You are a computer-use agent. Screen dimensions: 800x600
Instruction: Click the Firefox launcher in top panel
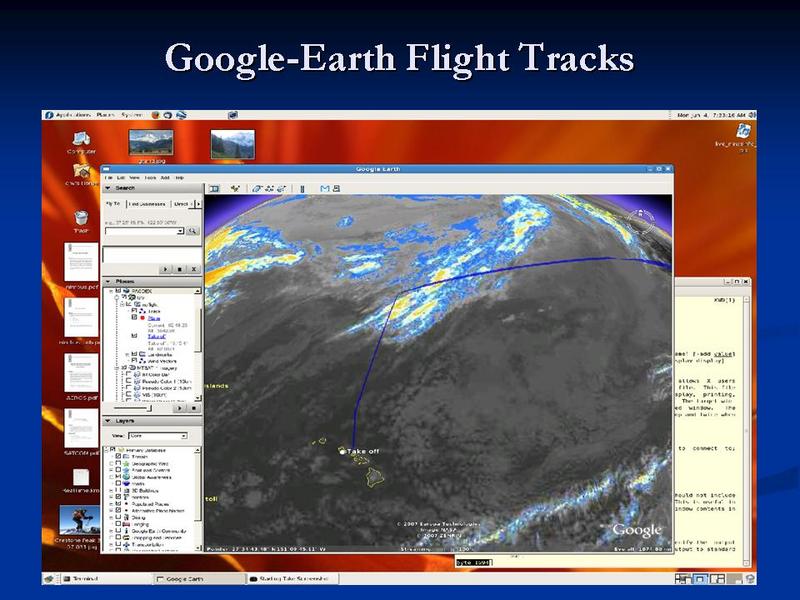[156, 115]
